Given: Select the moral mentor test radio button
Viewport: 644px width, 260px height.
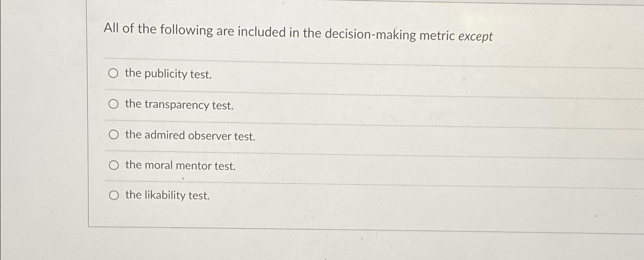Looking at the screenshot, I should coord(113,165).
